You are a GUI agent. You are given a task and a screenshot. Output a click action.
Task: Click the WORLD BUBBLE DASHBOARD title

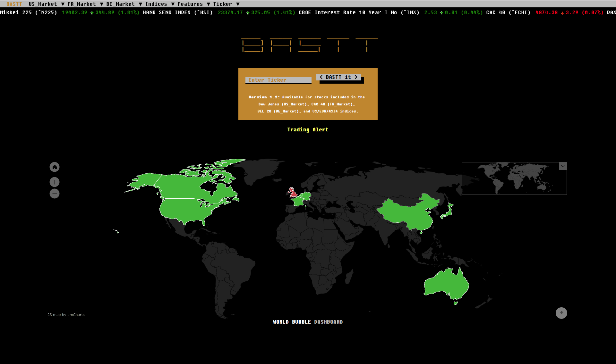click(308, 322)
